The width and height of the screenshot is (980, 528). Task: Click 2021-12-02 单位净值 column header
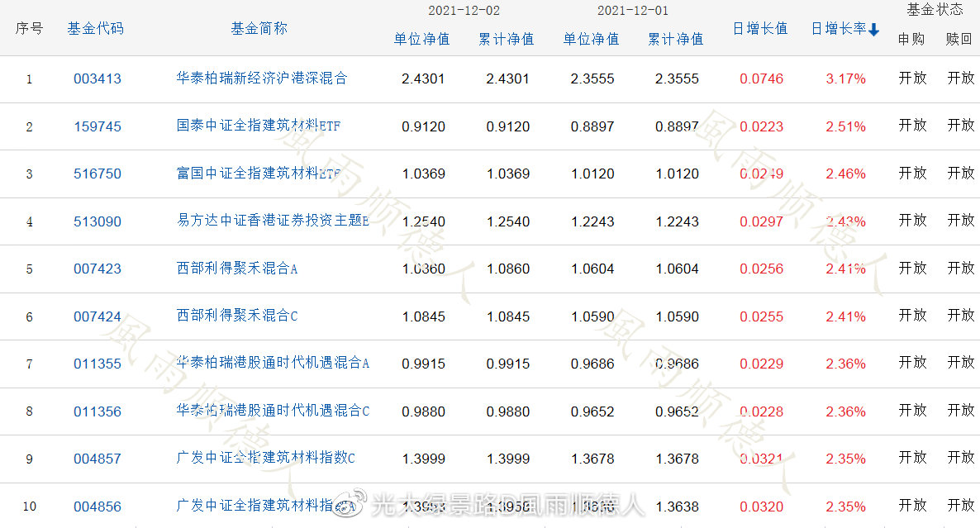pyautogui.click(x=421, y=39)
